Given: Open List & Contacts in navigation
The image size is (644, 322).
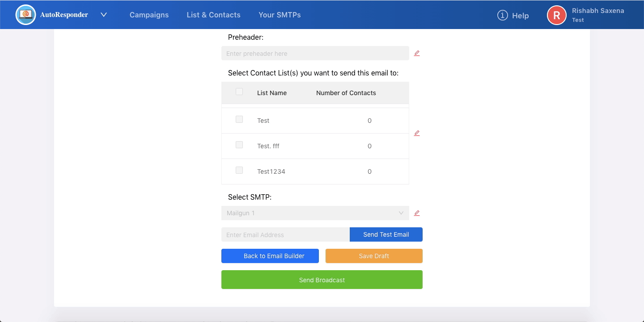Looking at the screenshot, I should tap(213, 15).
